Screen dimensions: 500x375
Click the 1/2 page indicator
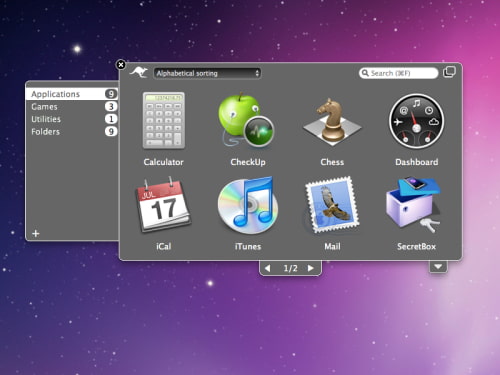click(290, 268)
